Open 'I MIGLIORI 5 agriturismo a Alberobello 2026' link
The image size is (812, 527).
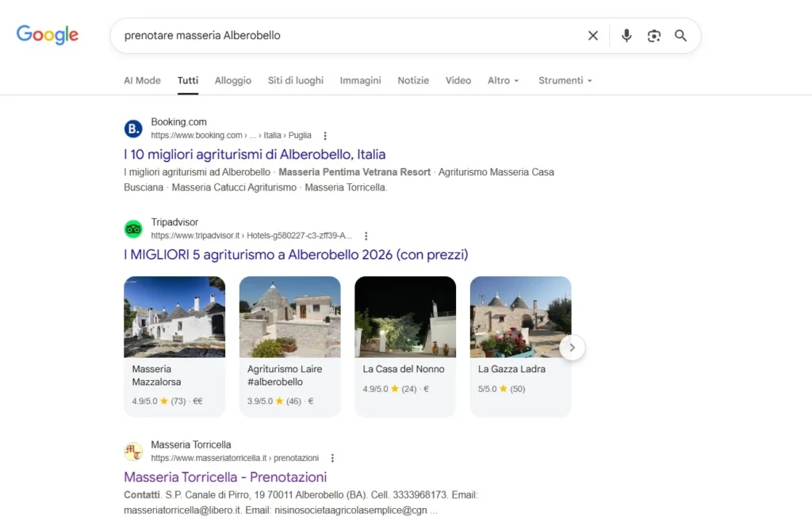[296, 255]
